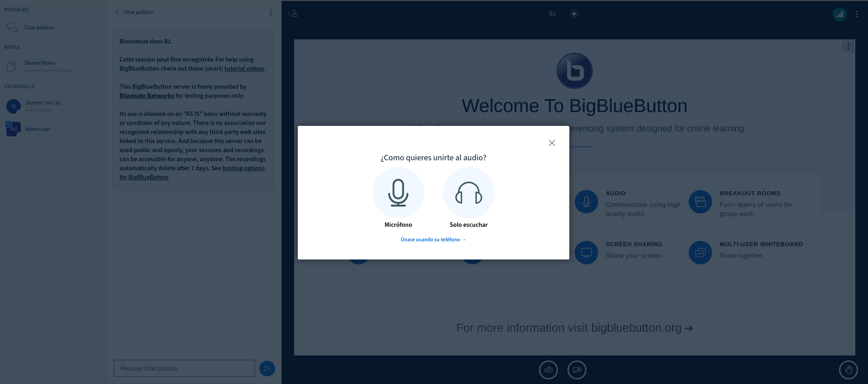Choose Solo escuchar headphones option
Screen dimensions: 868x384
click(x=469, y=193)
